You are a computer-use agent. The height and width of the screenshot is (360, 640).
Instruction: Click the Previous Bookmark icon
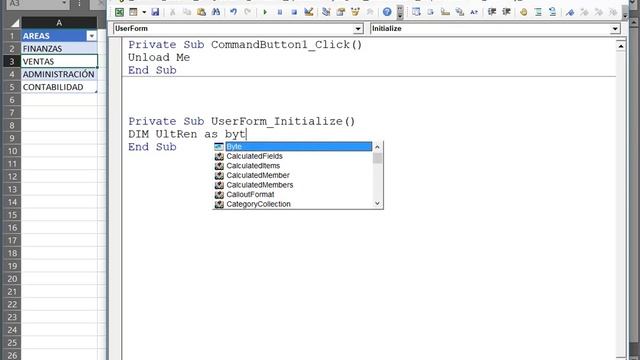599,12
